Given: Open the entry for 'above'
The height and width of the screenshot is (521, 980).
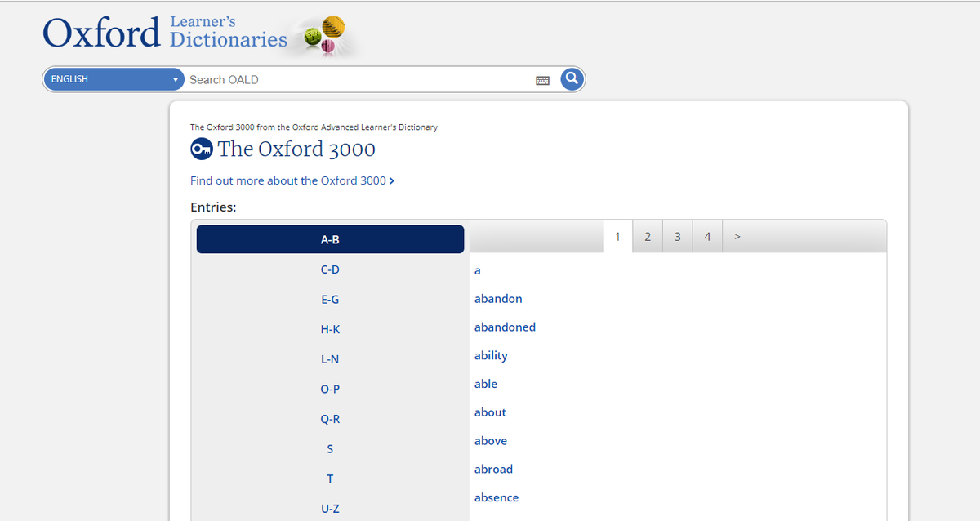Looking at the screenshot, I should pyautogui.click(x=491, y=441).
